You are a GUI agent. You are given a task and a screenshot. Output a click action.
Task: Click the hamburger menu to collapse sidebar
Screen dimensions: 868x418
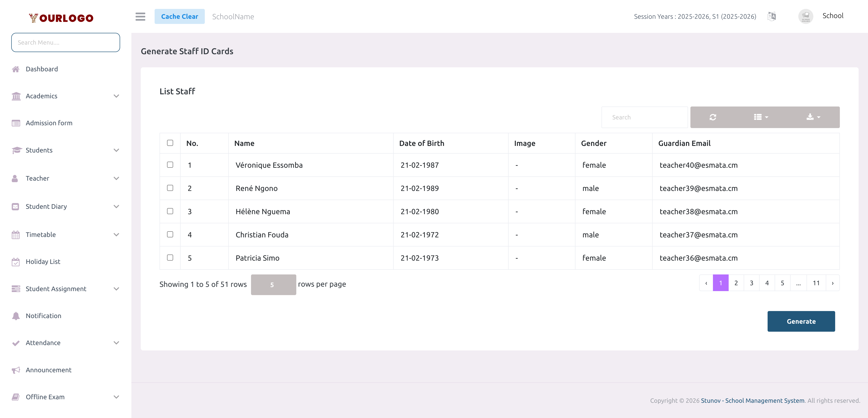point(140,16)
